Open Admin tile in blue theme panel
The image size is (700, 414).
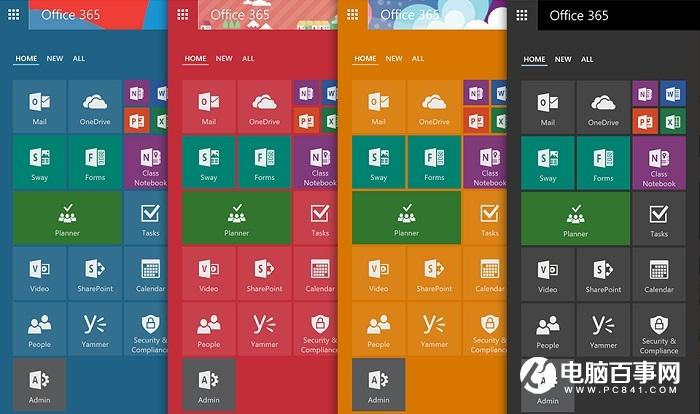point(40,385)
